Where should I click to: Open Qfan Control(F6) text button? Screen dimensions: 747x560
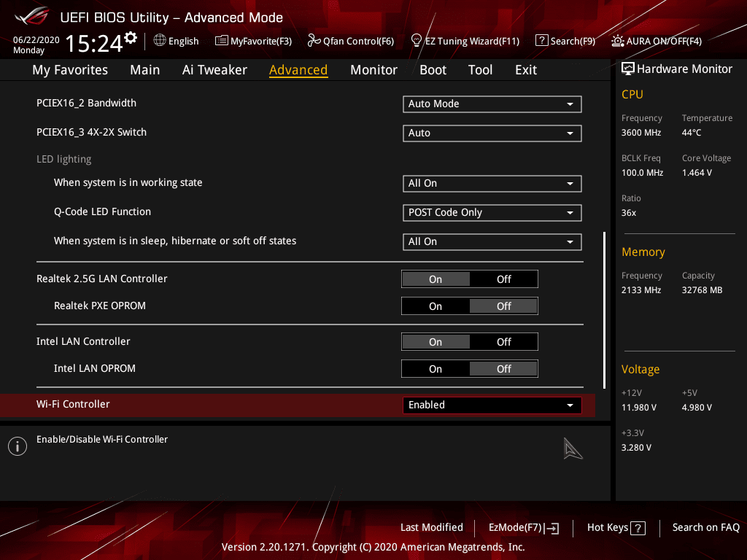(x=358, y=41)
